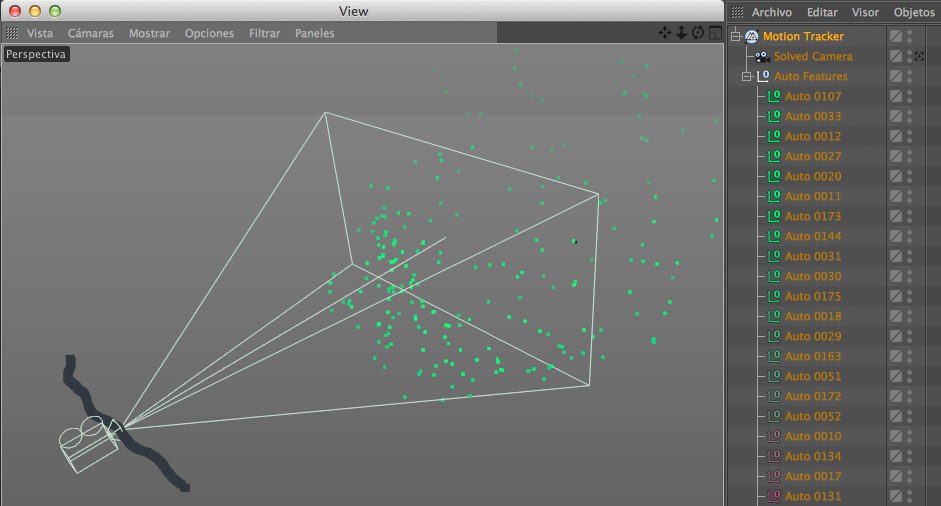This screenshot has height=506, width=941.
Task: Click the Auto 0131 feature icon
Action: click(774, 496)
